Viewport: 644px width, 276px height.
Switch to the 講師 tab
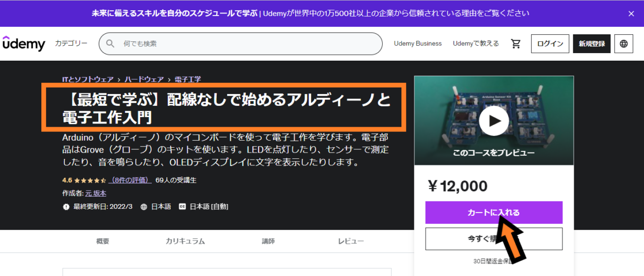coord(268,242)
